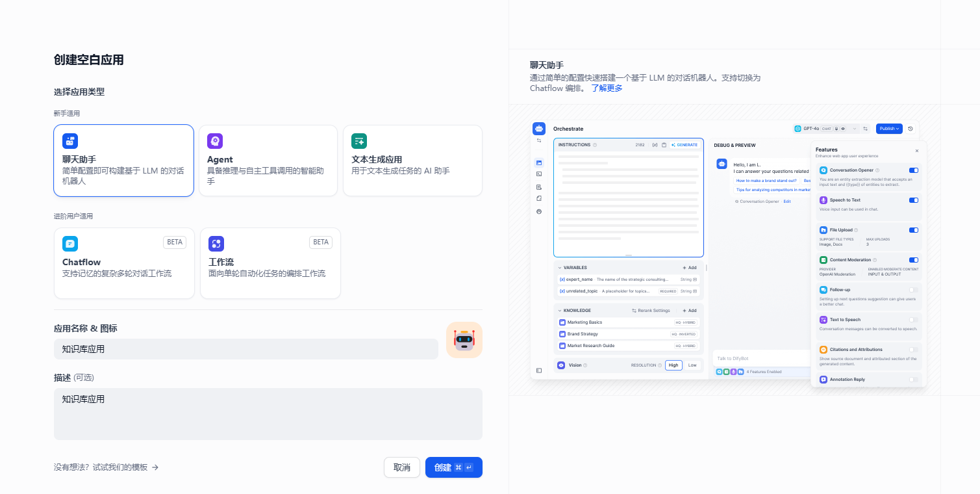Screen dimensions: 980x494
Task: Click the arrow next to 试试我们的模板
Action: (155, 467)
